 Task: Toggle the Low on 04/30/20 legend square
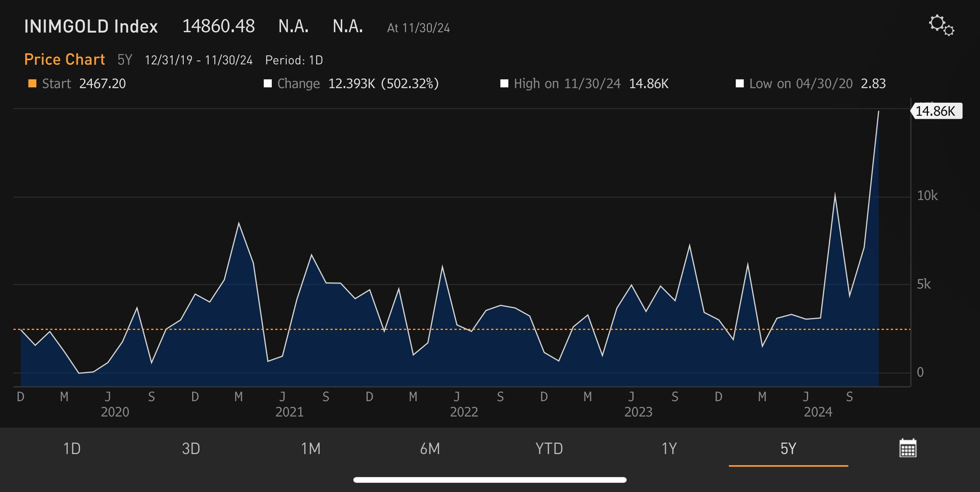[739, 84]
